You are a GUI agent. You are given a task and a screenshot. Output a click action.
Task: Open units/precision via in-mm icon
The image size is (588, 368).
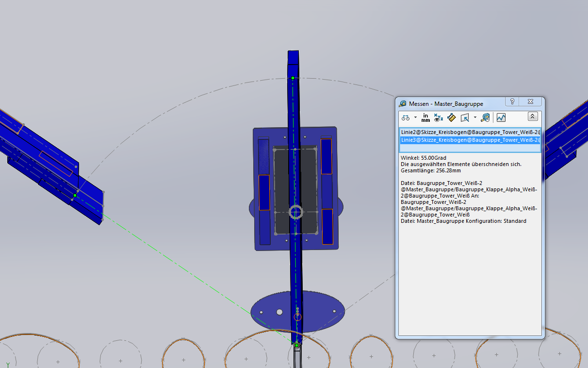tap(426, 117)
